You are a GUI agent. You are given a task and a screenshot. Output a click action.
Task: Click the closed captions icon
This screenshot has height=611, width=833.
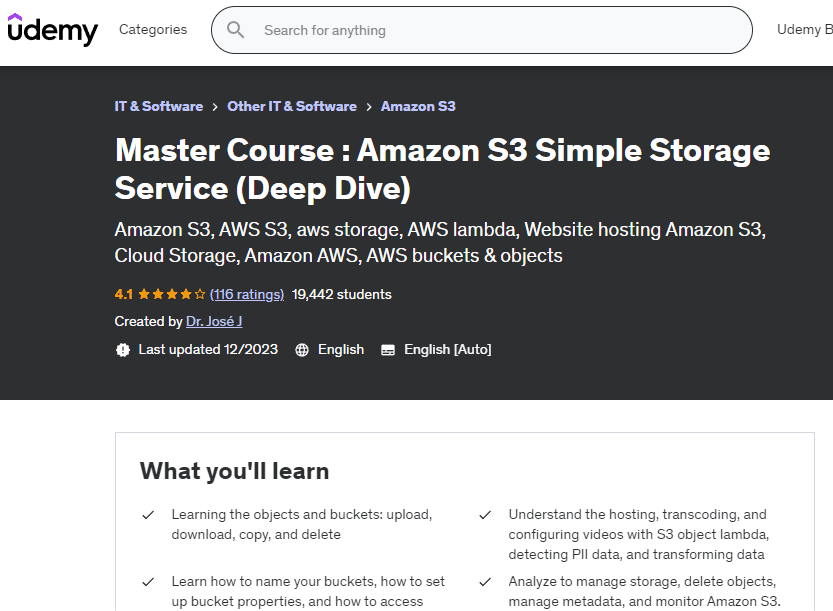[388, 350]
